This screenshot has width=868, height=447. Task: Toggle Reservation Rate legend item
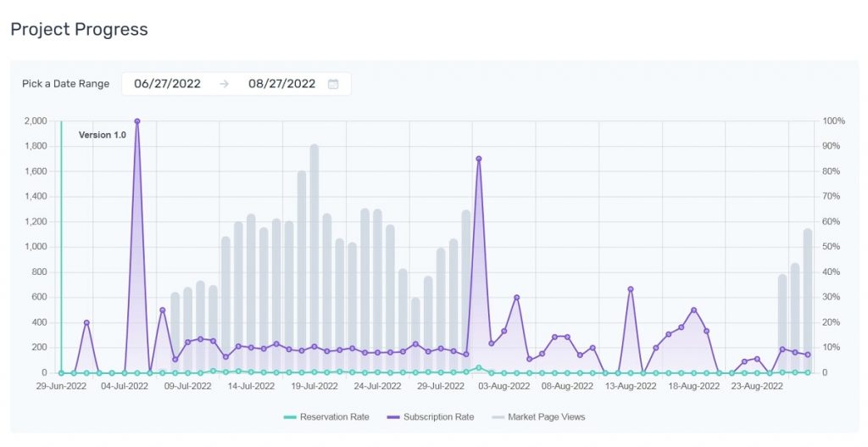[x=326, y=417]
